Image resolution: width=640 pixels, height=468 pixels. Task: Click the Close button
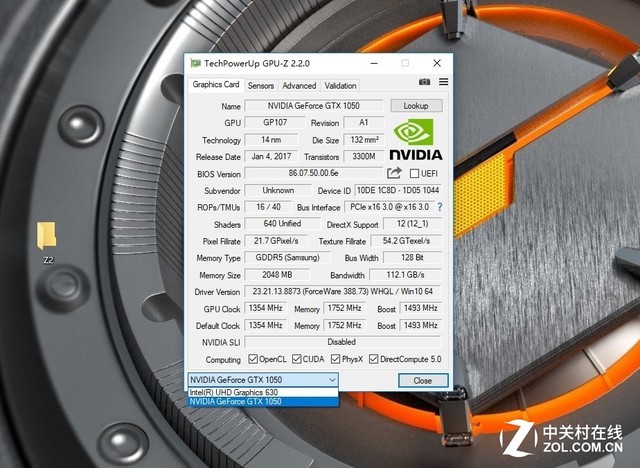pos(423,381)
